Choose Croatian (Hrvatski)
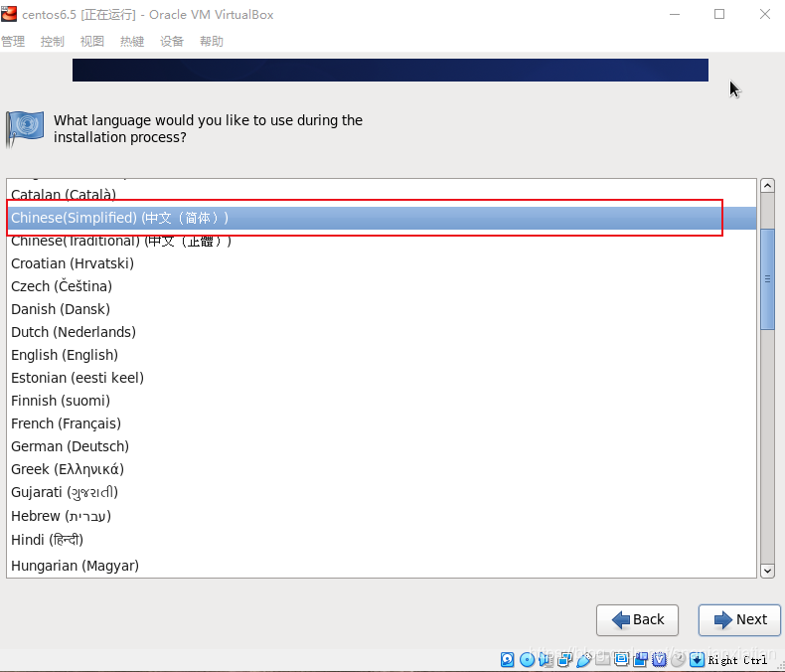Image resolution: width=785 pixels, height=672 pixels. [x=382, y=263]
